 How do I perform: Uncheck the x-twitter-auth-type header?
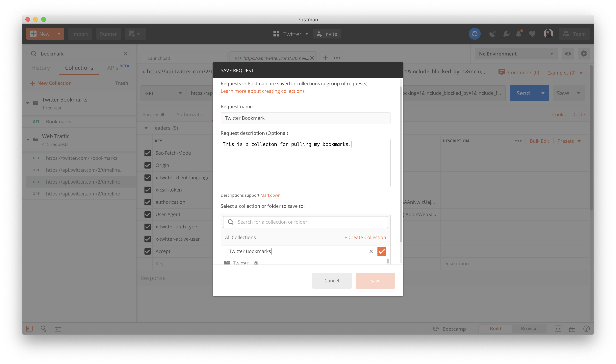coord(148,226)
